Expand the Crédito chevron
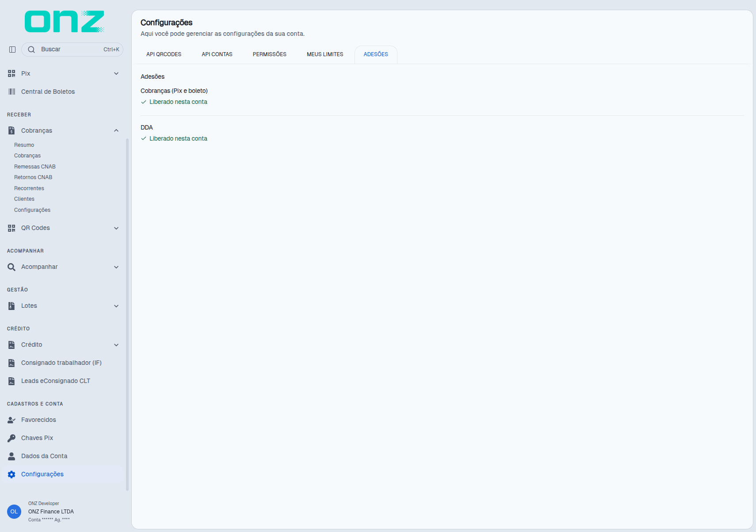This screenshot has height=532, width=756. (x=116, y=345)
